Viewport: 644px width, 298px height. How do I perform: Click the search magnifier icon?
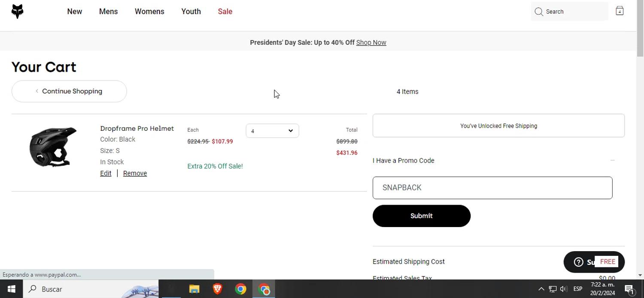click(539, 12)
